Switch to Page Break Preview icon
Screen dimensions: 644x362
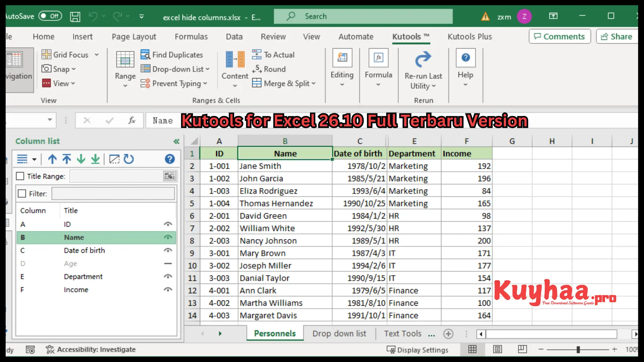pyautogui.click(x=522, y=349)
